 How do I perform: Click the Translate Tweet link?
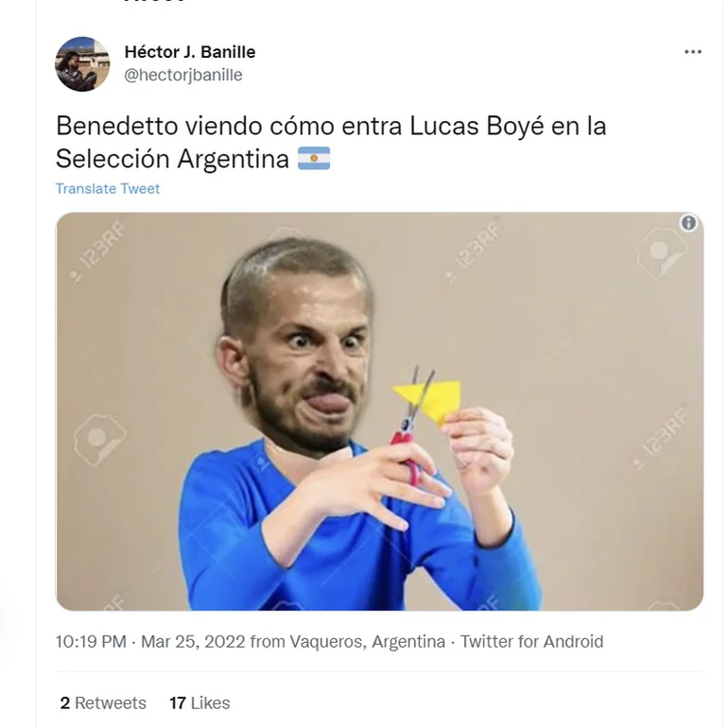coord(108,188)
